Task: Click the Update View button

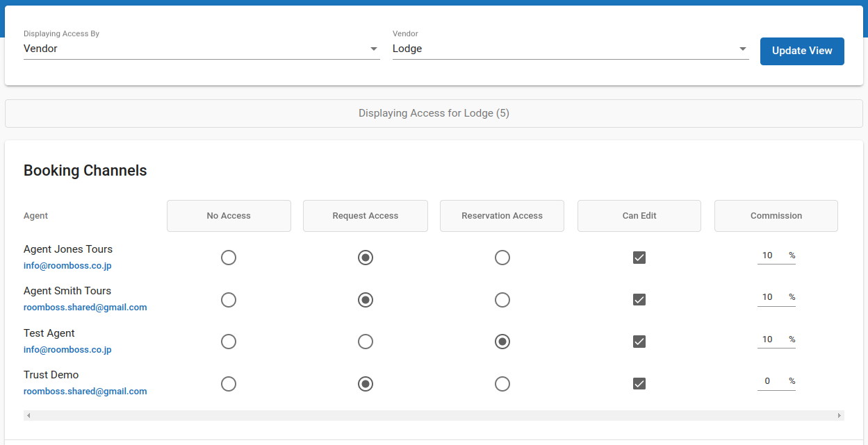Action: [802, 51]
